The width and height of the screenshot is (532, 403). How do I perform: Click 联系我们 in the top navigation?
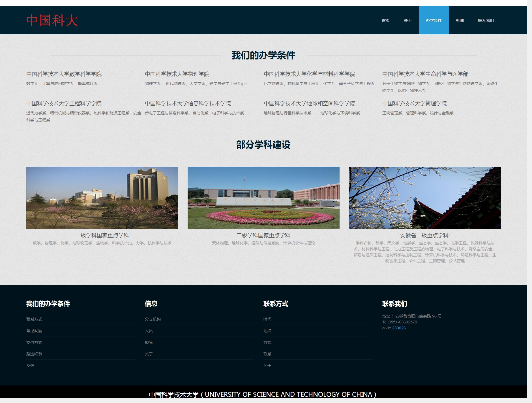click(x=486, y=20)
